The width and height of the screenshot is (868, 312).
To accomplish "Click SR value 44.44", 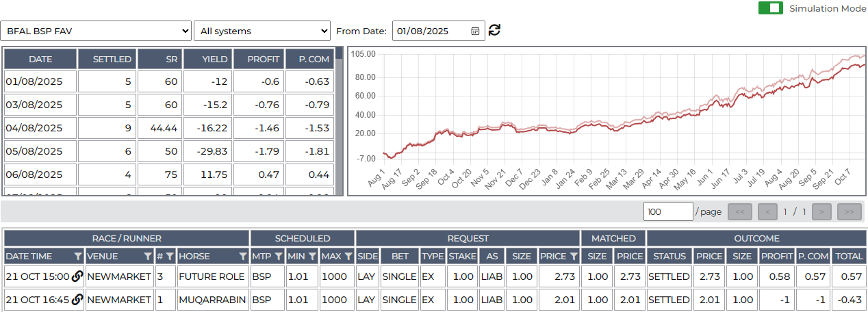I will [159, 128].
